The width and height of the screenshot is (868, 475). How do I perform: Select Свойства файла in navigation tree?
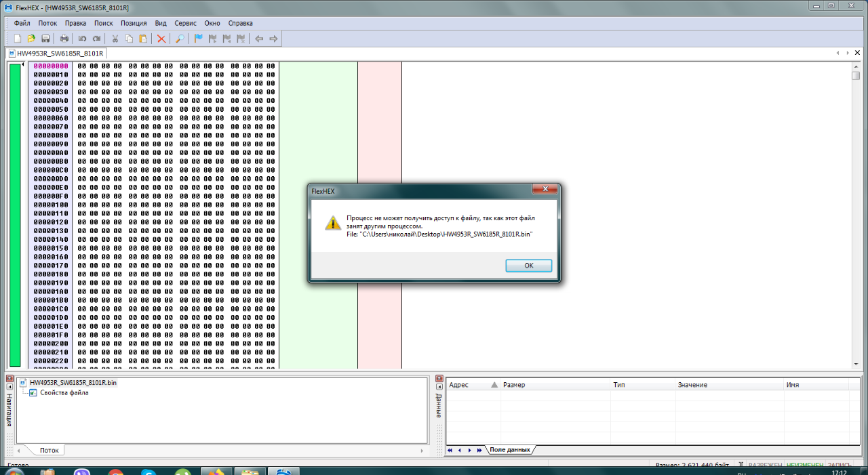(x=64, y=393)
